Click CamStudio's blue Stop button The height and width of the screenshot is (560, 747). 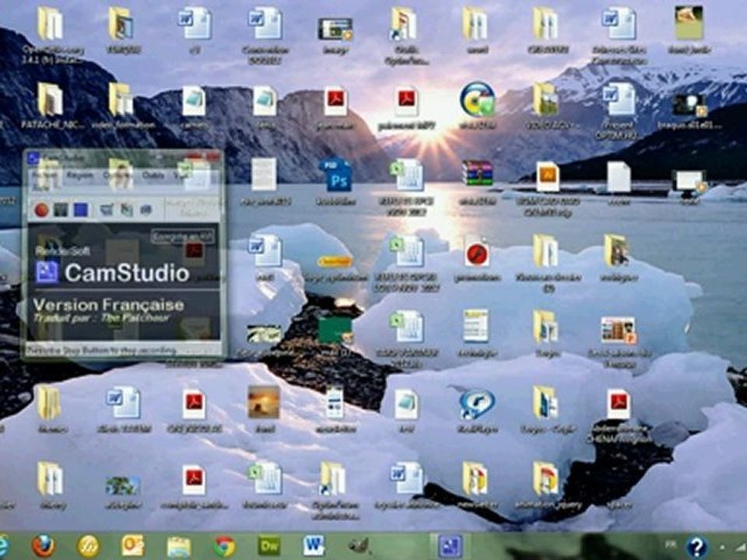pyautogui.click(x=81, y=209)
